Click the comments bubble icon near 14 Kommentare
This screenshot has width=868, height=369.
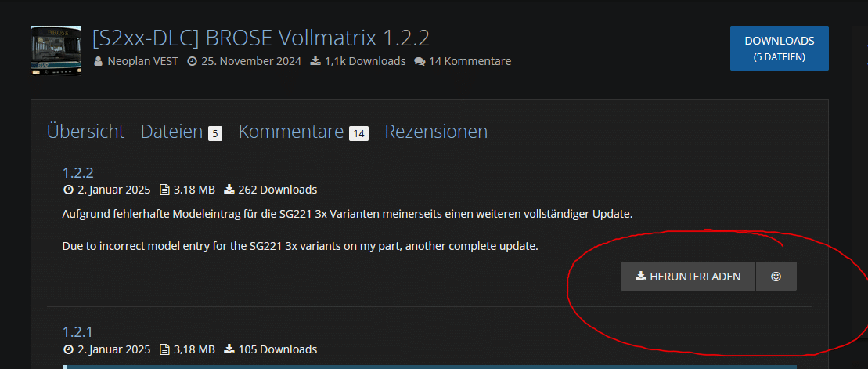420,61
